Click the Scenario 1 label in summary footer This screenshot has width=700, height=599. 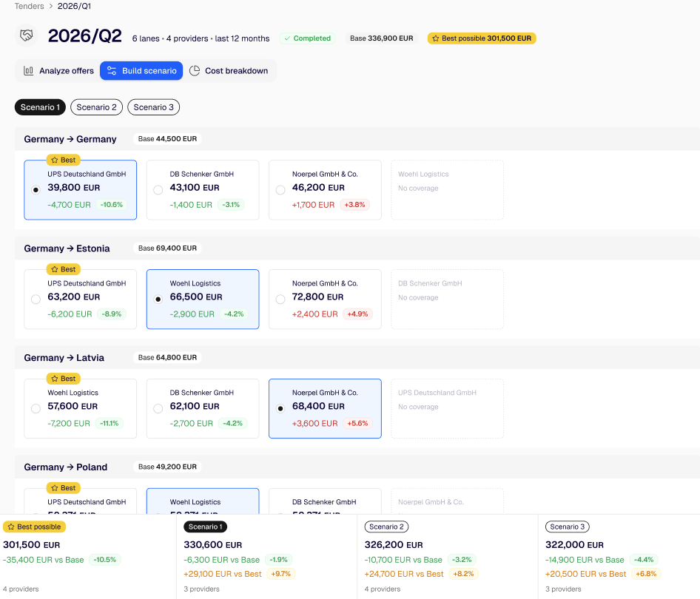(206, 527)
